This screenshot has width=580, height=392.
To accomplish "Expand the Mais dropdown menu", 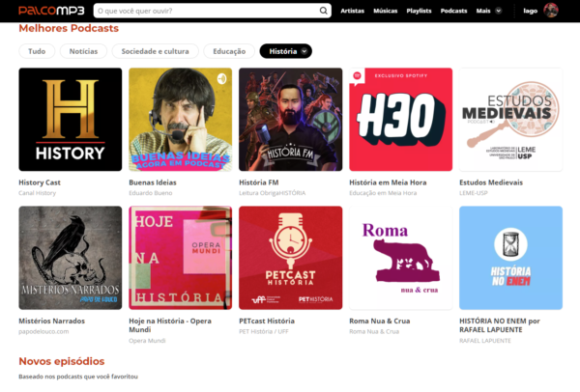I will (488, 11).
